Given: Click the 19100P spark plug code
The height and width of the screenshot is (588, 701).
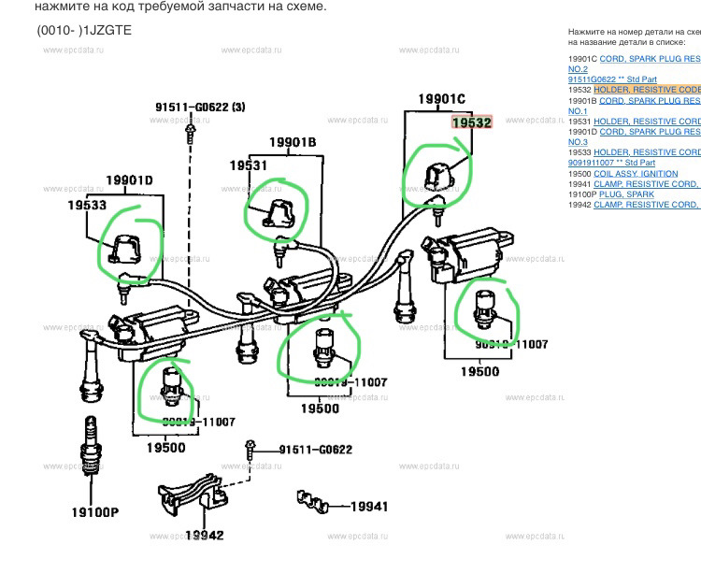Looking at the screenshot, I should point(95,512).
